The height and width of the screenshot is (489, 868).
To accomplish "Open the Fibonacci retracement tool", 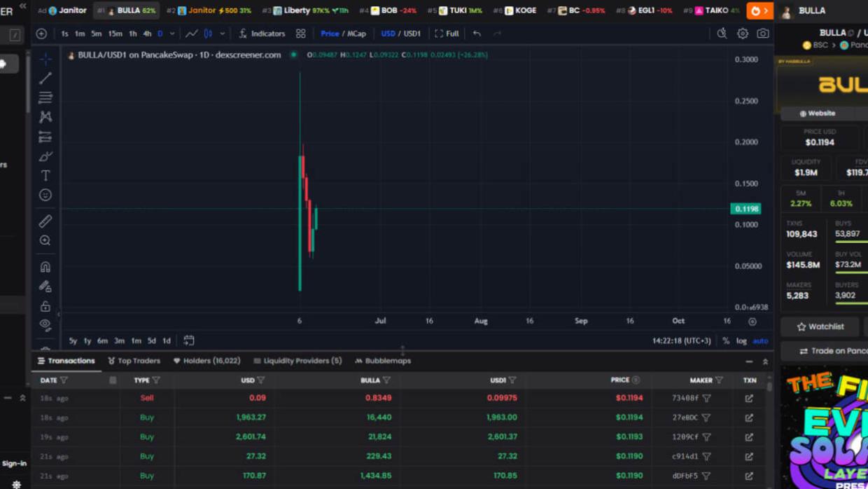I will click(x=45, y=97).
